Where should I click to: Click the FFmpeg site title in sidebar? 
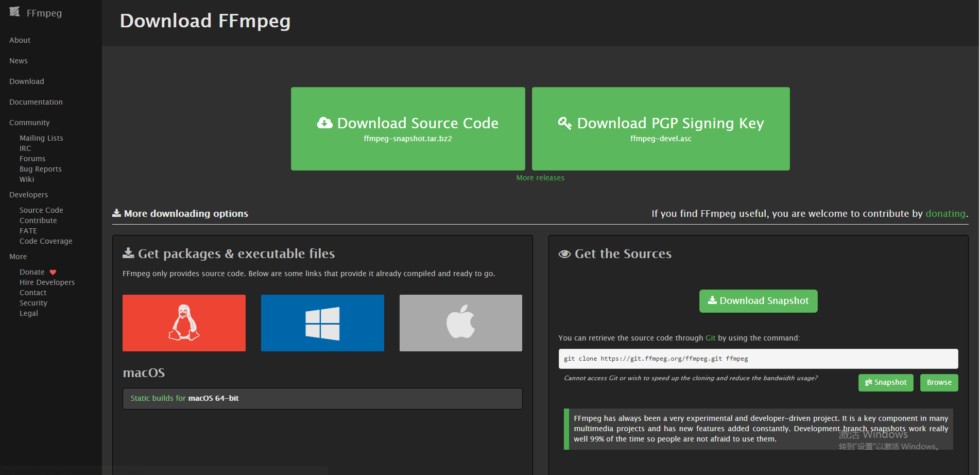(x=44, y=13)
